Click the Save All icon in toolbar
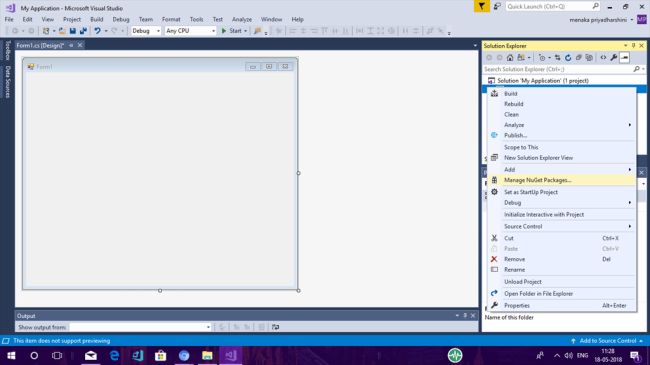The width and height of the screenshot is (650, 365). [x=83, y=31]
